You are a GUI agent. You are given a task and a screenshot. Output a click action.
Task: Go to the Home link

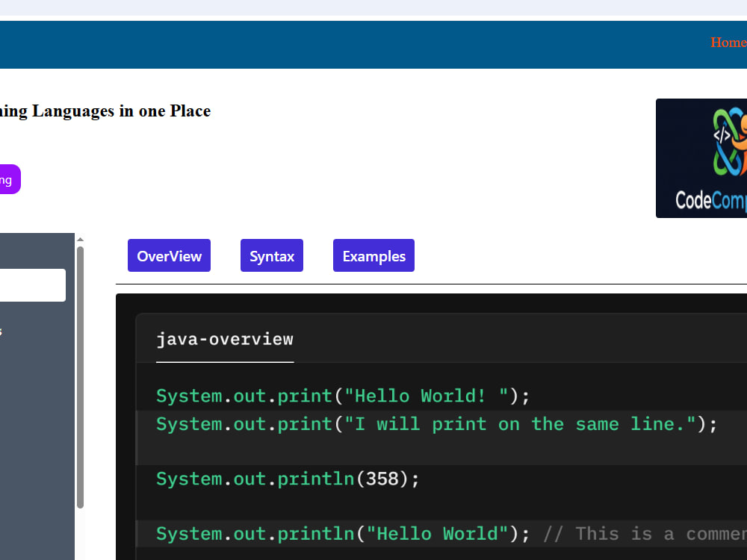coord(728,43)
